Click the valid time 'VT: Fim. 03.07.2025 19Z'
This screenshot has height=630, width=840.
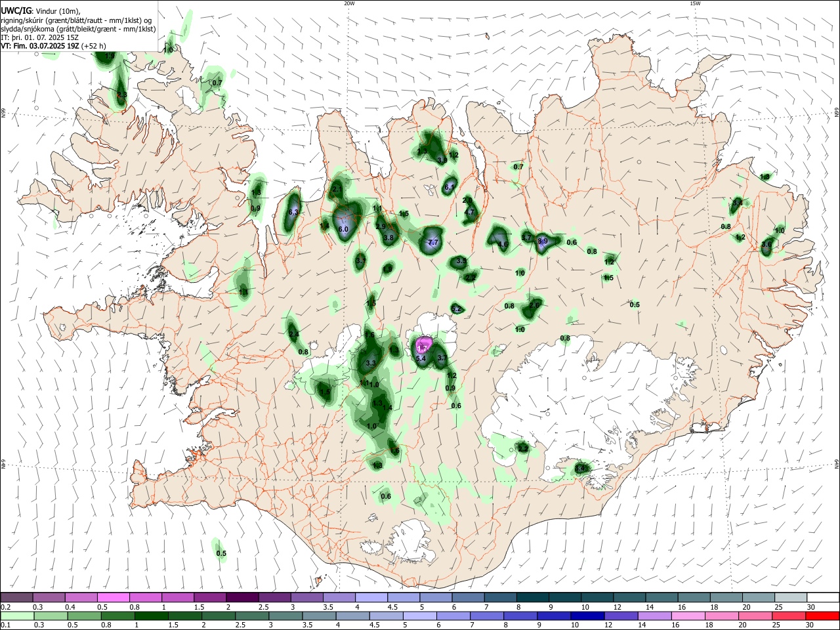point(40,46)
